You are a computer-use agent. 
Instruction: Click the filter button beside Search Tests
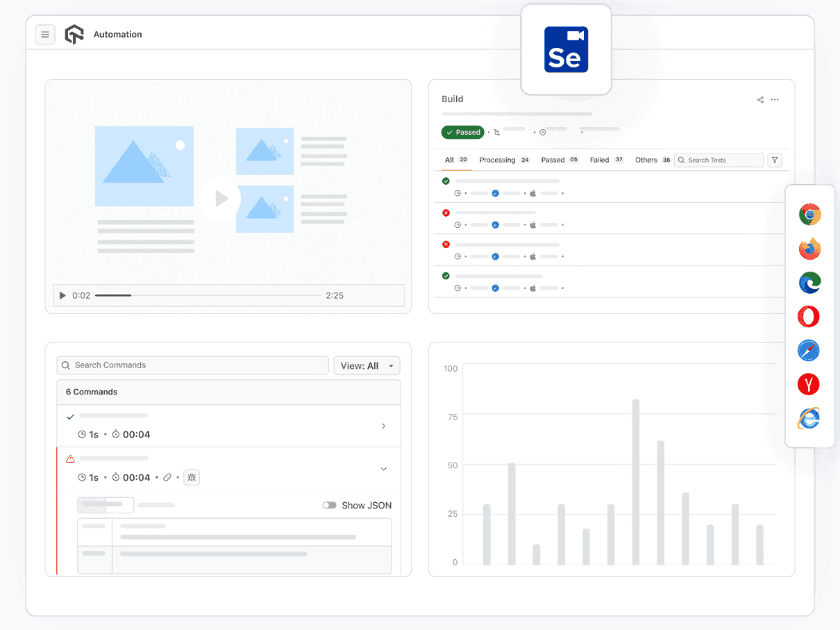click(x=775, y=160)
